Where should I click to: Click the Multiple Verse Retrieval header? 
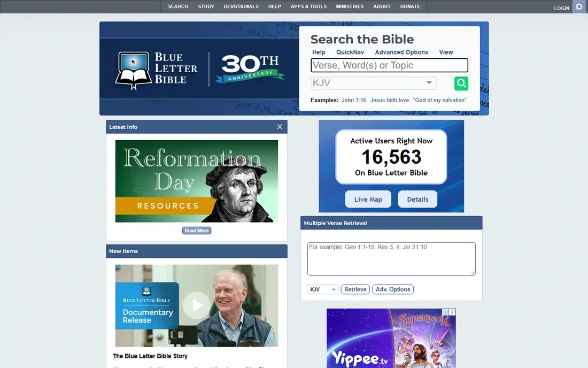point(391,223)
